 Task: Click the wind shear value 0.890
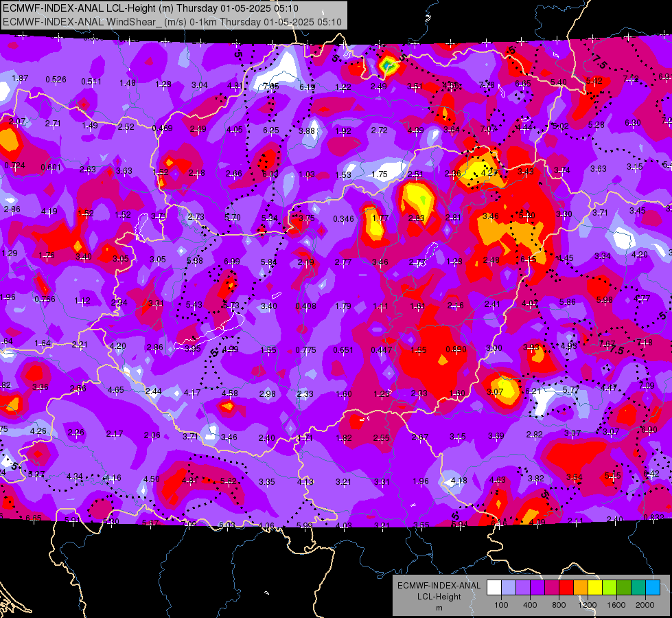point(456,349)
